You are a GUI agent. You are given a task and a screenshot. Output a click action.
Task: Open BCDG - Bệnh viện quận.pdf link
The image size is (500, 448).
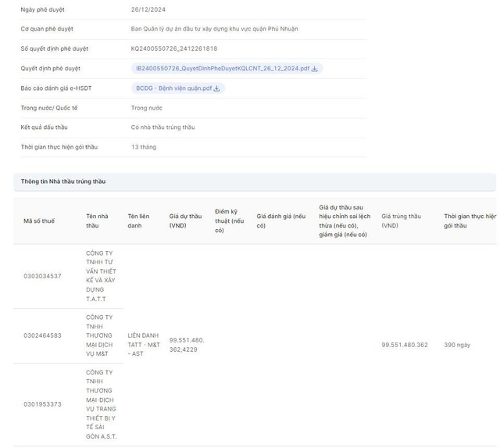click(x=173, y=88)
